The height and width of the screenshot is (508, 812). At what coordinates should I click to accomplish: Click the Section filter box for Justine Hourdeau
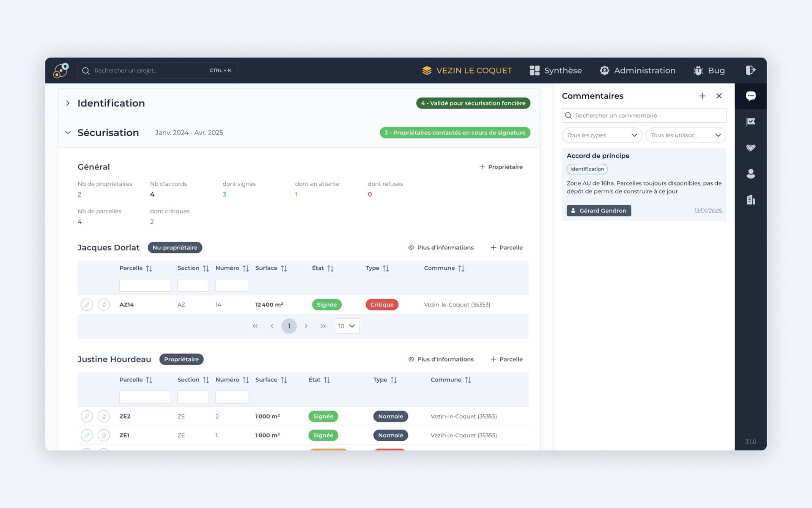click(193, 397)
